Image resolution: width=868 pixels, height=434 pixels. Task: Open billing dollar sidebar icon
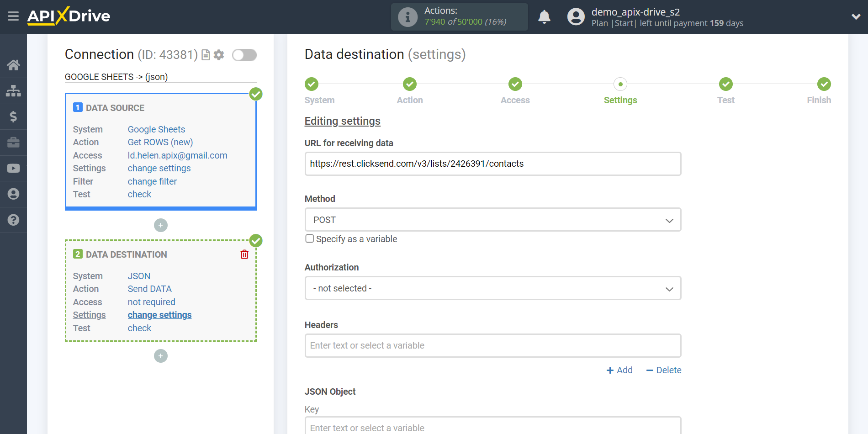pos(13,116)
